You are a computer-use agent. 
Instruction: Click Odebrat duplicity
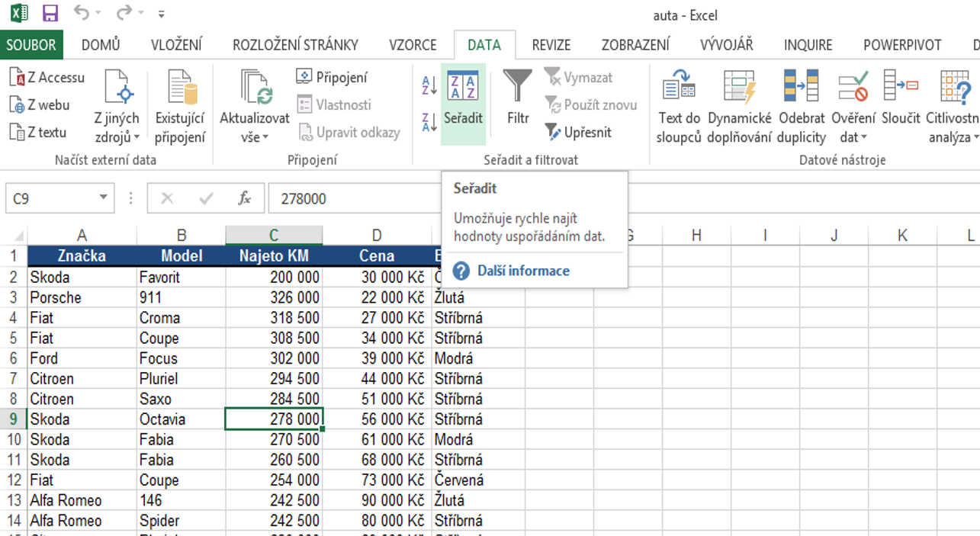tap(802, 107)
